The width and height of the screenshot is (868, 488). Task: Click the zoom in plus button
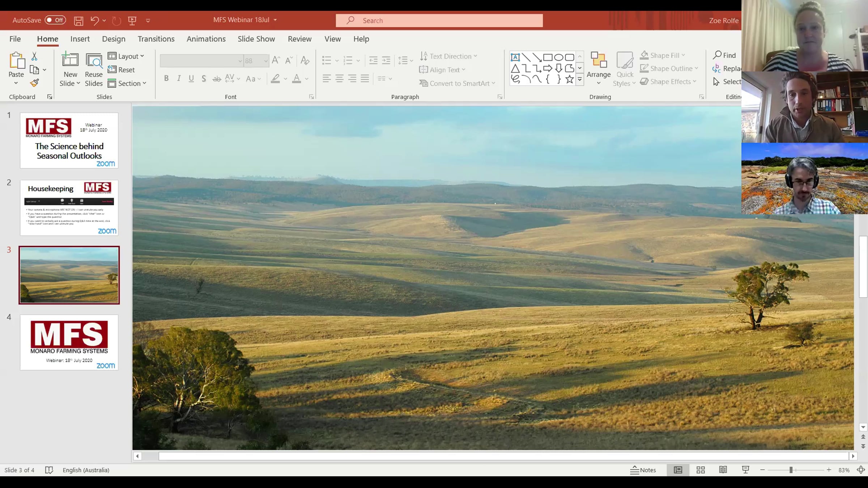pos(829,470)
